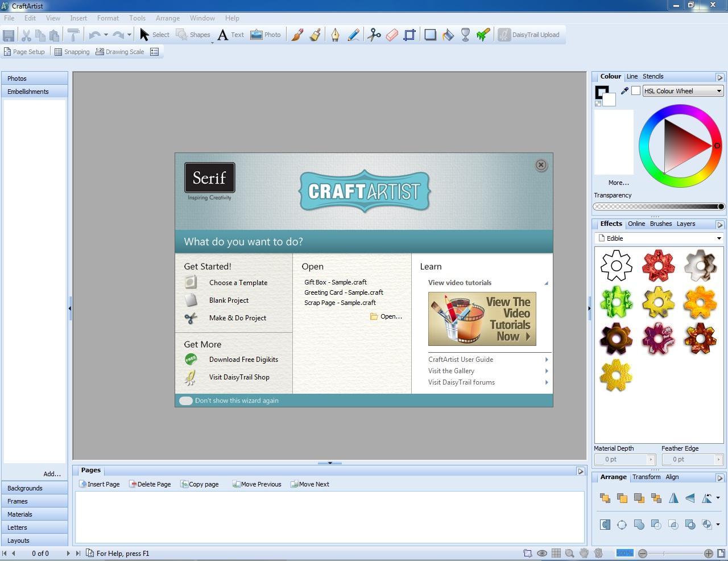
Task: Open the Edible effects category dropdown
Action: click(659, 238)
